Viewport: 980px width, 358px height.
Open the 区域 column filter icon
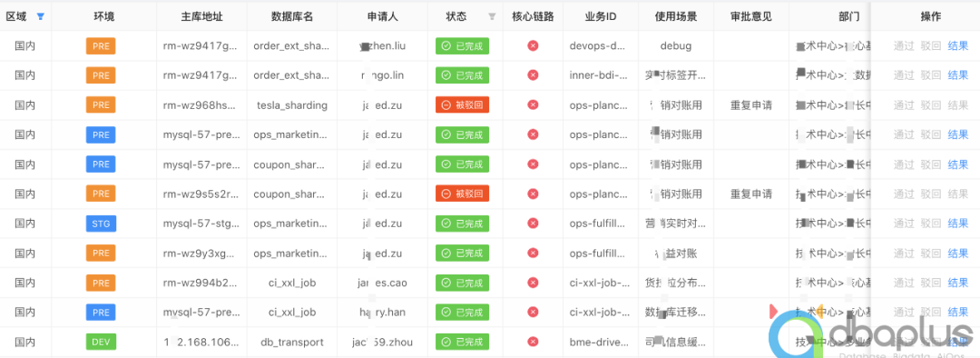point(41,17)
